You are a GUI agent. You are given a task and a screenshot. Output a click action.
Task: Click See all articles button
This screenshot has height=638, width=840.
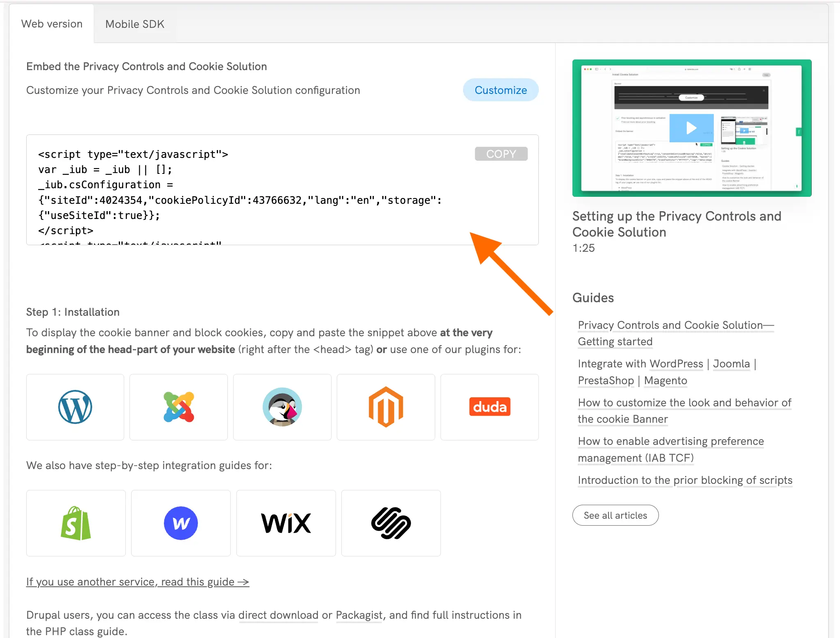tap(615, 515)
